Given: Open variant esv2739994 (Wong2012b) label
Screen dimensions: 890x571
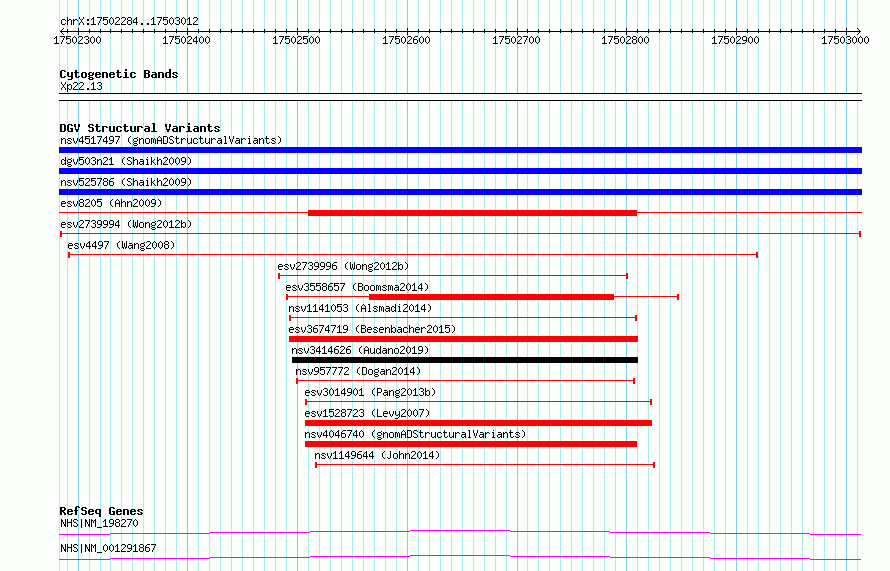Looking at the screenshot, I should (126, 224).
